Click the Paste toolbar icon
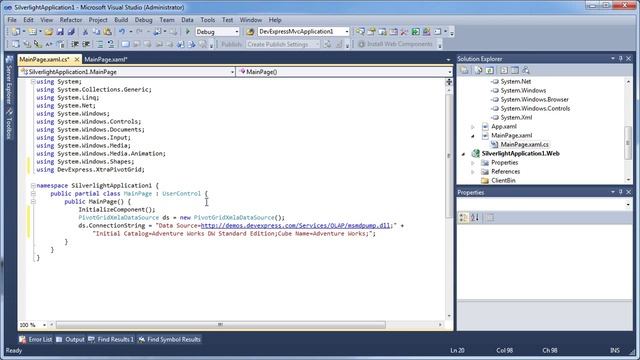The width and height of the screenshot is (640, 360). click(x=107, y=31)
